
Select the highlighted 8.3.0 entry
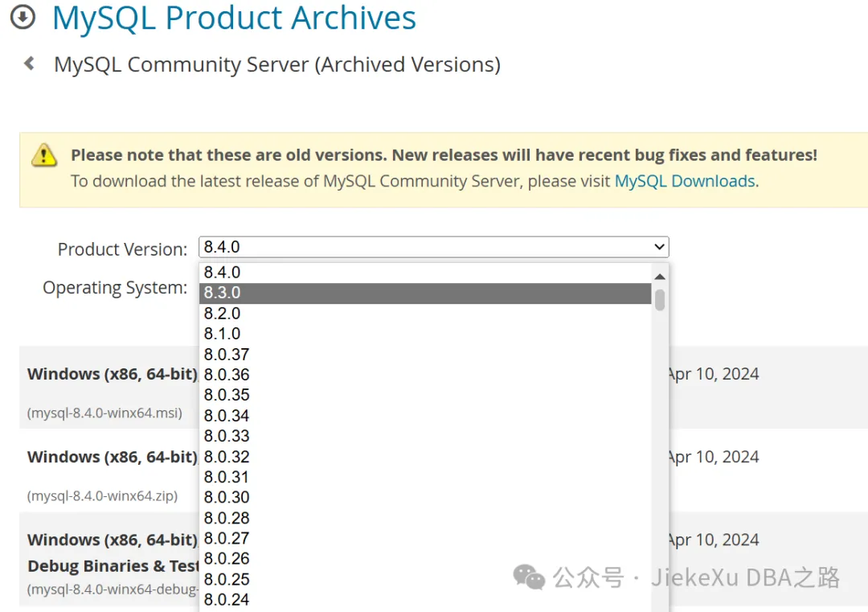tap(222, 292)
